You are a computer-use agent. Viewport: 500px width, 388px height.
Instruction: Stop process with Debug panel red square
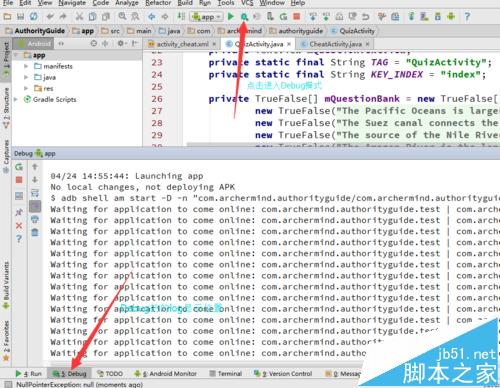19,180
